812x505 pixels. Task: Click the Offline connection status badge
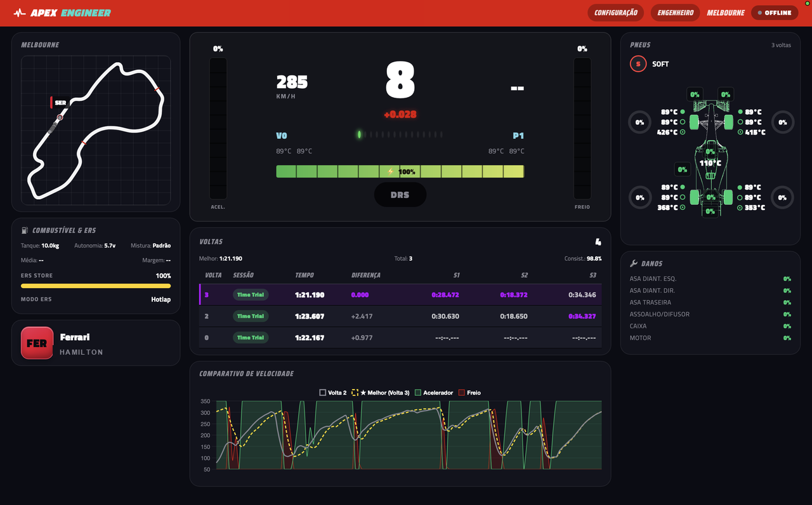coord(774,13)
